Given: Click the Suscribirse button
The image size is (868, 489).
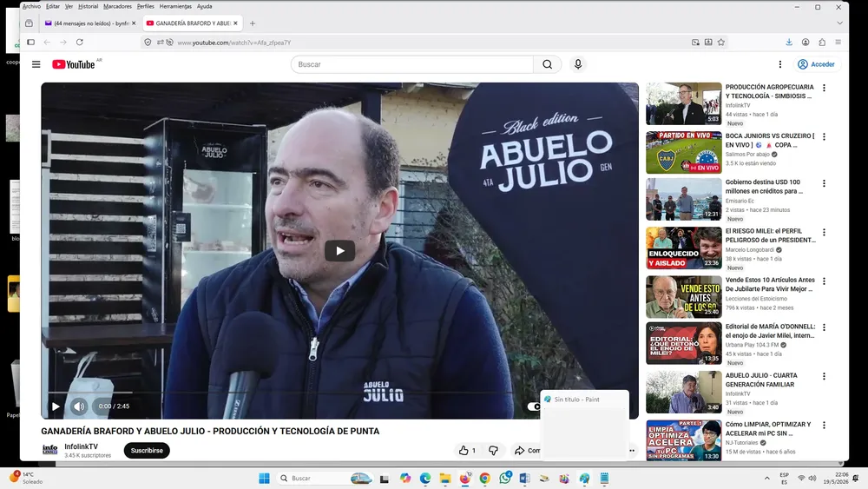Looking at the screenshot, I should (x=147, y=450).
